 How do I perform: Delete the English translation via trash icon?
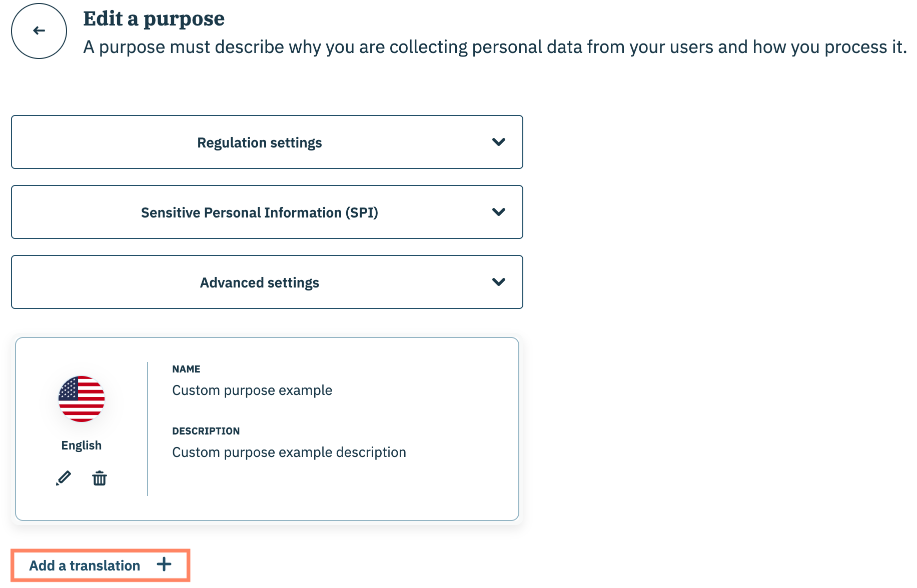(100, 478)
